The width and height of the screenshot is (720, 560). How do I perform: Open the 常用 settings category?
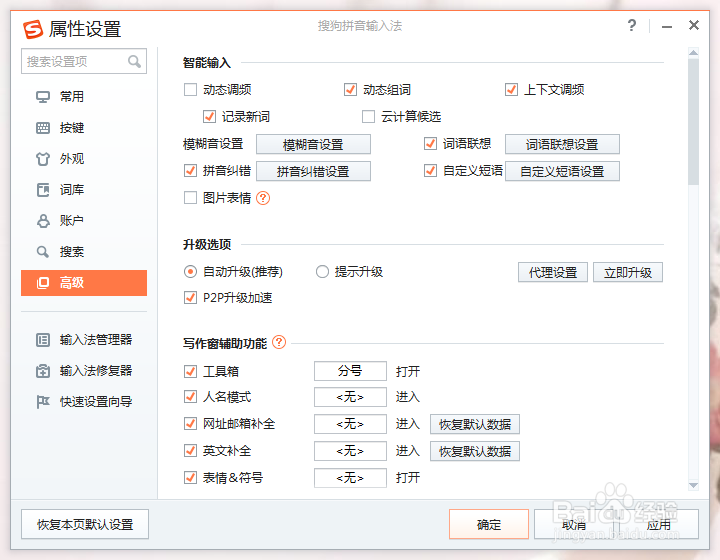point(84,97)
